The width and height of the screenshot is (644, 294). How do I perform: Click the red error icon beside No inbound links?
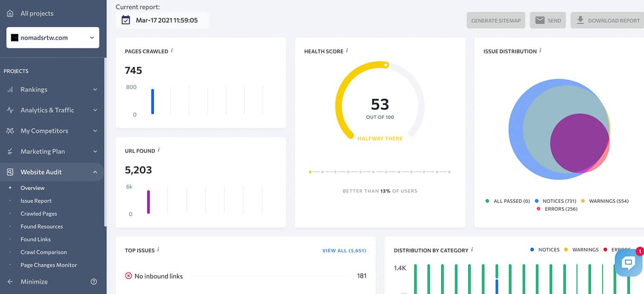coord(128,276)
